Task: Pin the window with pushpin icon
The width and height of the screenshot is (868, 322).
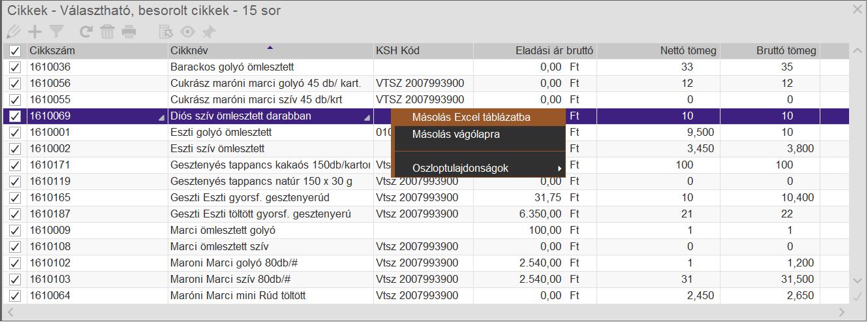Action: click(209, 31)
